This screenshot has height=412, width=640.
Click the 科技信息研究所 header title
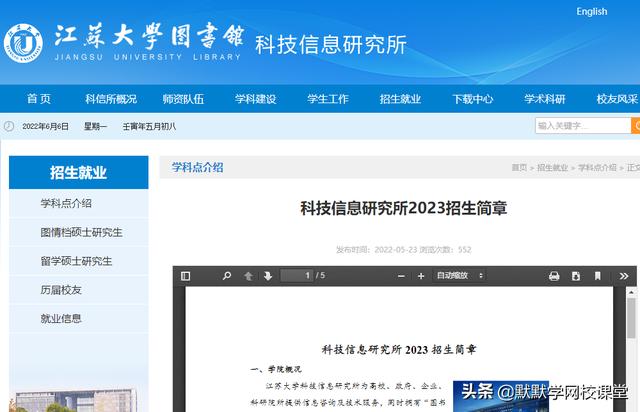331,45
